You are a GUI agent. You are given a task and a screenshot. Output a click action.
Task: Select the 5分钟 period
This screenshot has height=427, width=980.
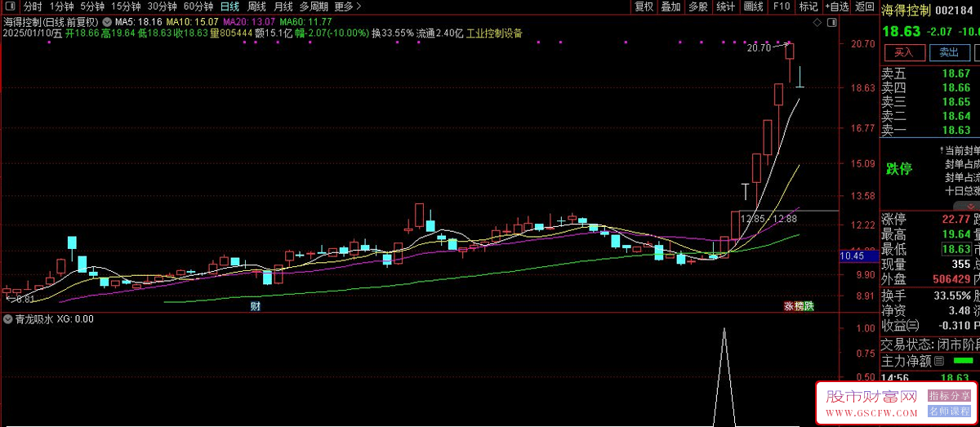[x=92, y=7]
